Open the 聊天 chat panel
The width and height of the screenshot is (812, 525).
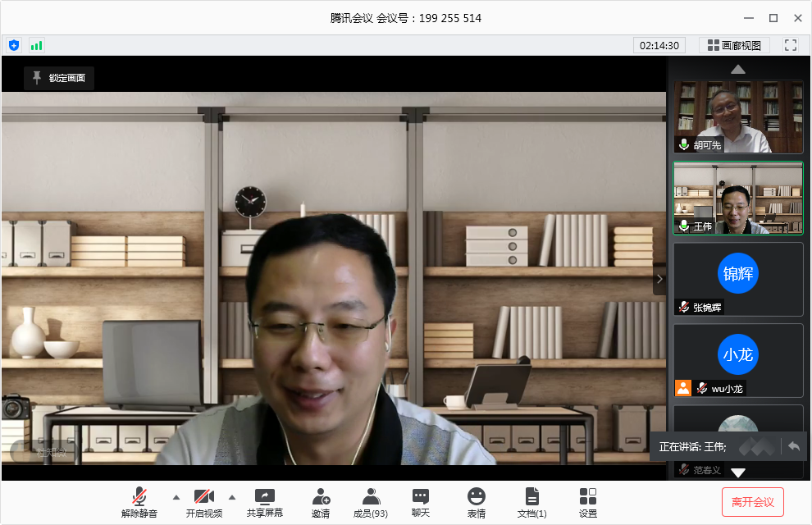(x=421, y=502)
